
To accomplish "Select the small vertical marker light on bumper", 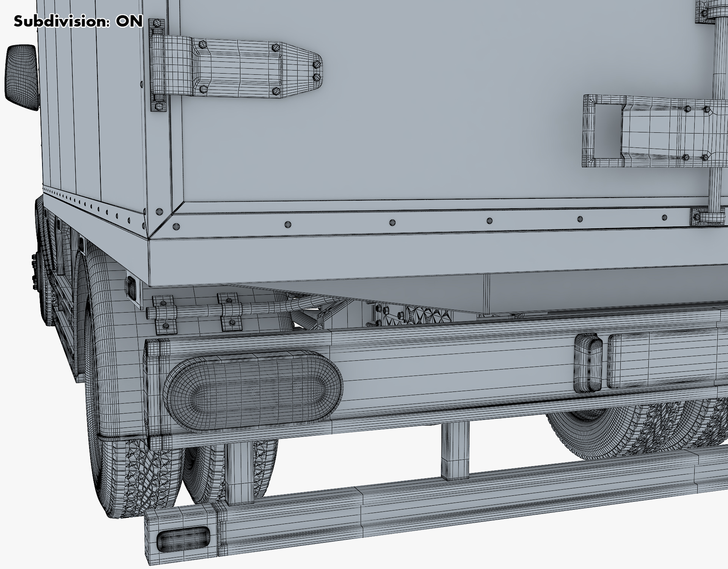I will pos(588,363).
